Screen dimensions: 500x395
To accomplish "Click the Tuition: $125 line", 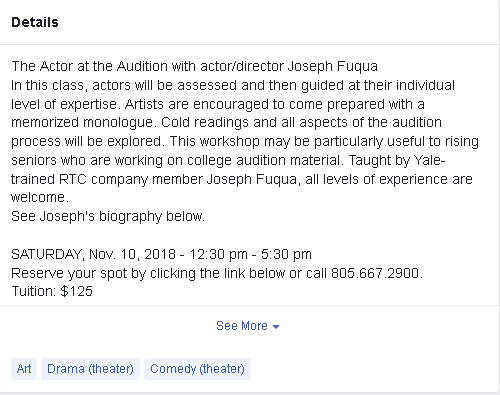I will click(x=52, y=291).
